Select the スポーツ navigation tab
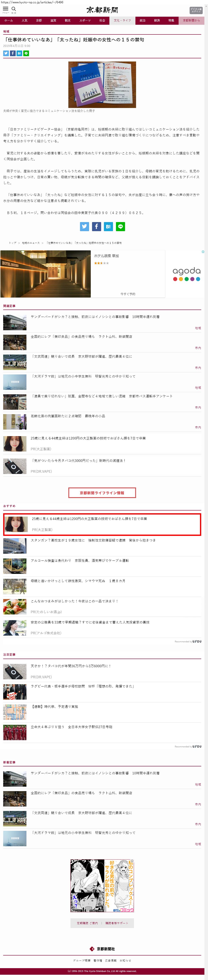The image size is (208, 980). pos(85,20)
